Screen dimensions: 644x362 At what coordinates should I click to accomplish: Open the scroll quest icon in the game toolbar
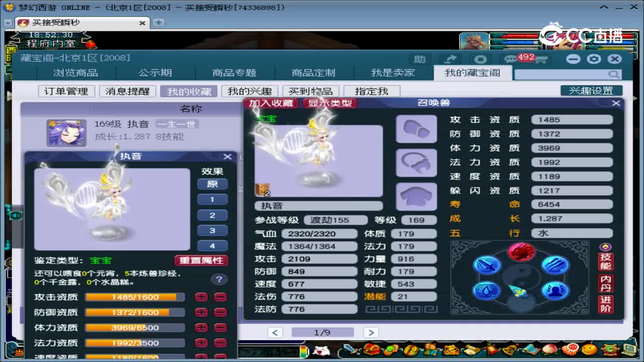point(471,349)
